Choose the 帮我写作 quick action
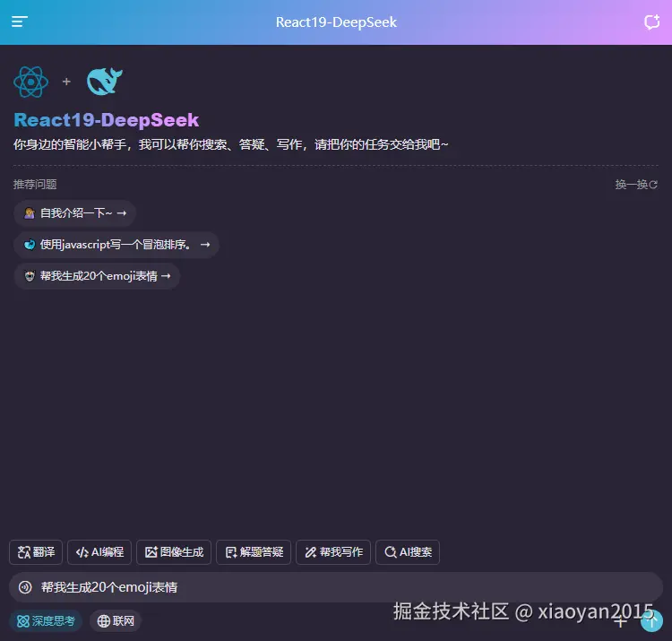The height and width of the screenshot is (641, 672). click(333, 552)
